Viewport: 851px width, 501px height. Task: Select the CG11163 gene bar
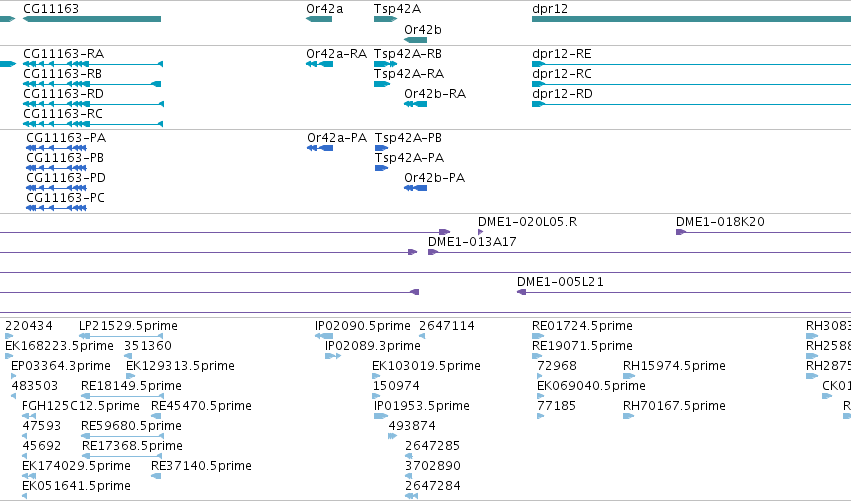pos(92,19)
